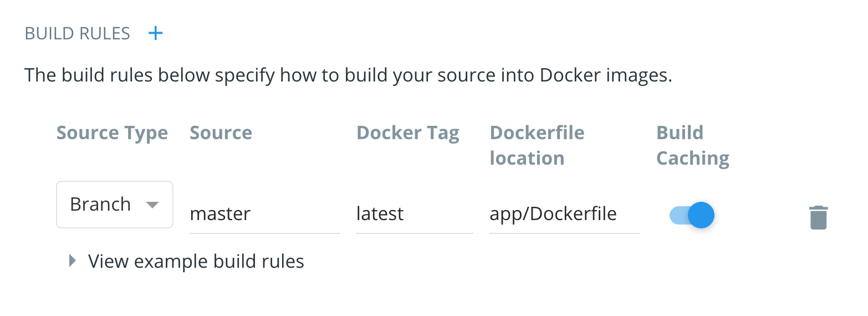The width and height of the screenshot is (868, 316).
Task: Add a new build rule with plus icon
Action: [156, 34]
